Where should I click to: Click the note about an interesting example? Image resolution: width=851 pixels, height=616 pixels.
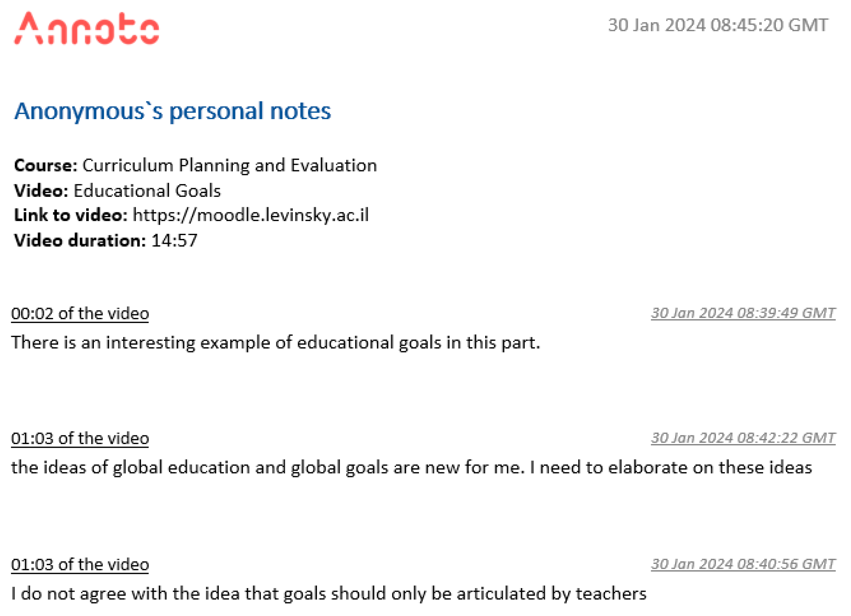[275, 343]
